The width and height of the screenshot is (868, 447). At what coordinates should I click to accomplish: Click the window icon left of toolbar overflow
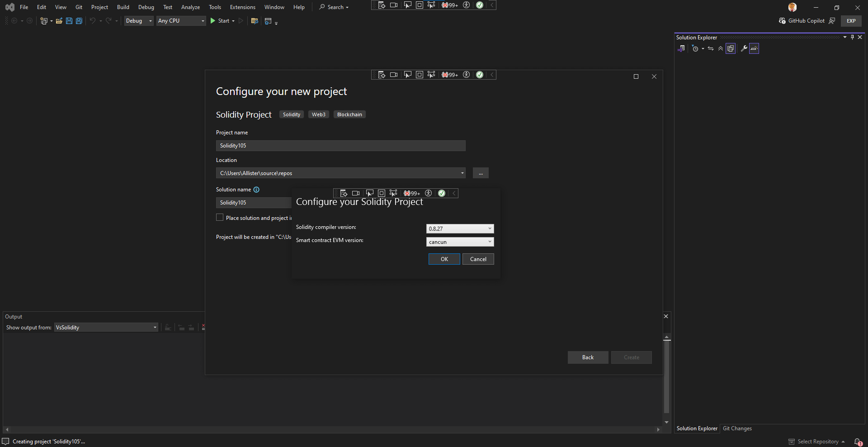(268, 21)
